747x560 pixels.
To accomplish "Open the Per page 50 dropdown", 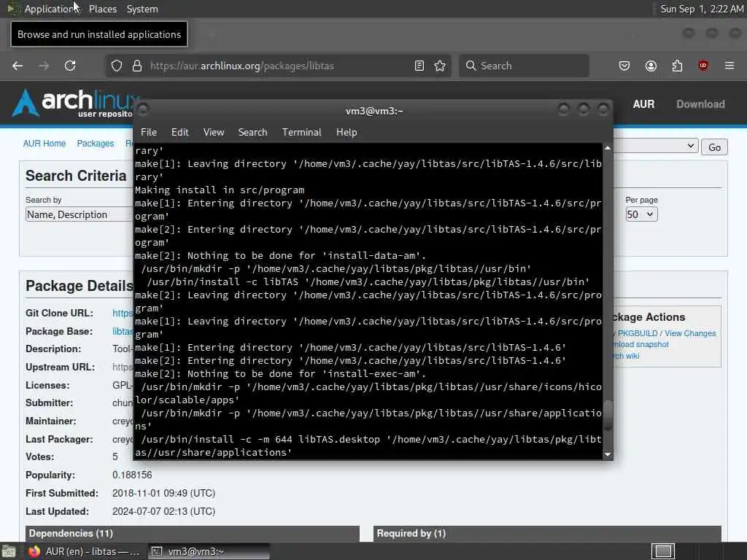I will 641,214.
